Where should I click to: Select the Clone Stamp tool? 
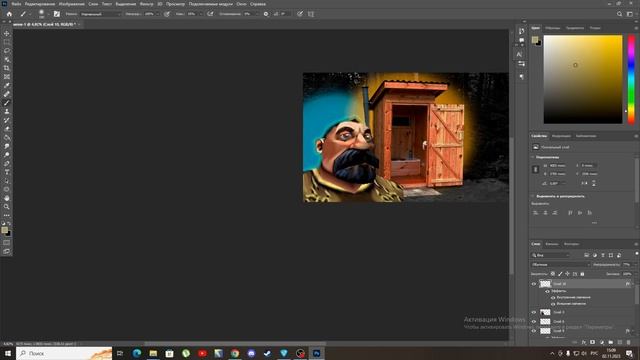pyautogui.click(x=7, y=111)
